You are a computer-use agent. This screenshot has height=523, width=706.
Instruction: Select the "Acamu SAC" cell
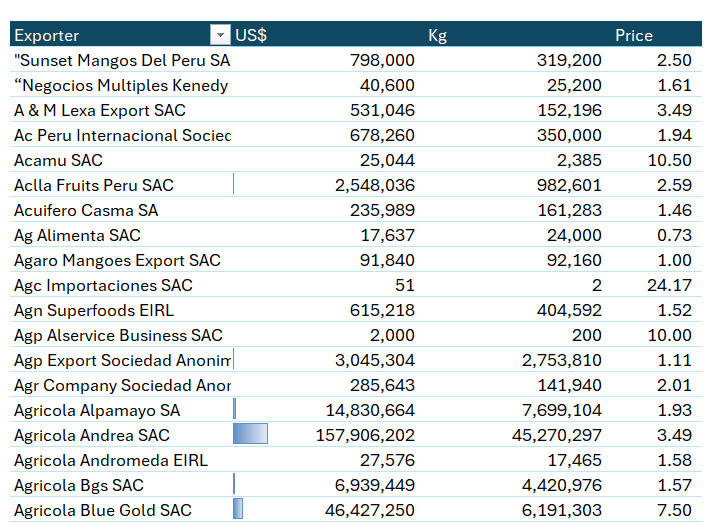point(121,160)
